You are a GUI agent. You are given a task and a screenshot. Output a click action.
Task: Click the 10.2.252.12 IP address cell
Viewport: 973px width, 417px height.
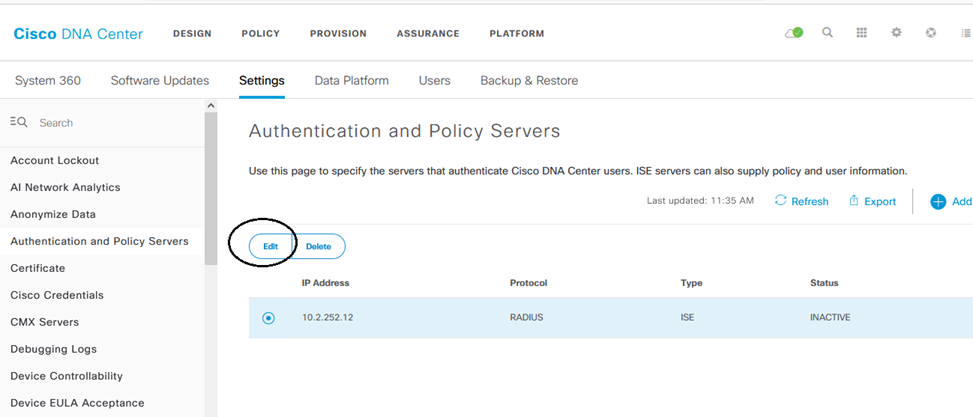pyautogui.click(x=328, y=318)
